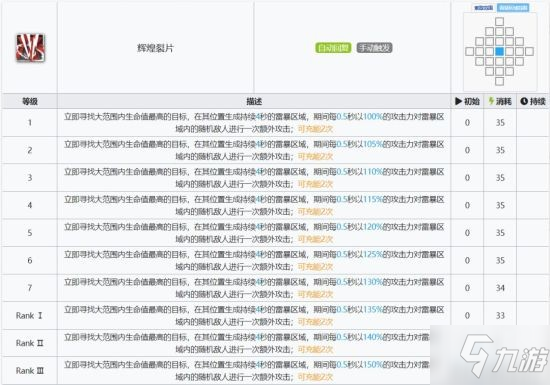Select the skill name 辉煌裂片
This screenshot has width=550, height=385.
click(x=155, y=48)
